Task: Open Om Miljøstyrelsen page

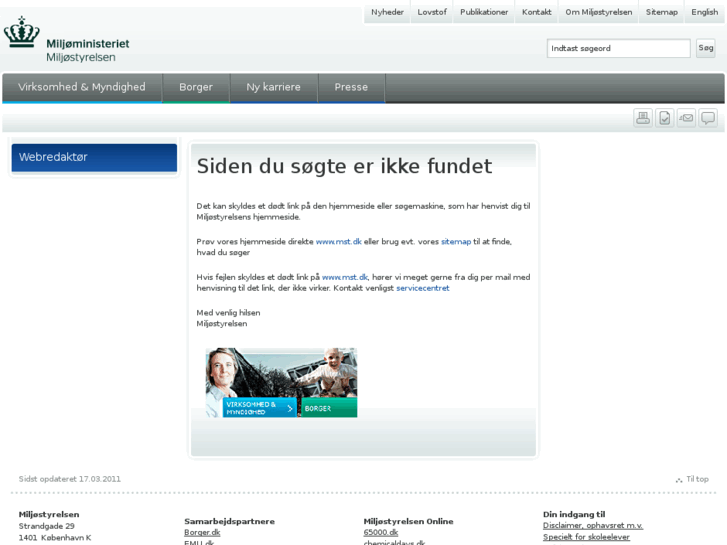Action: coord(599,12)
